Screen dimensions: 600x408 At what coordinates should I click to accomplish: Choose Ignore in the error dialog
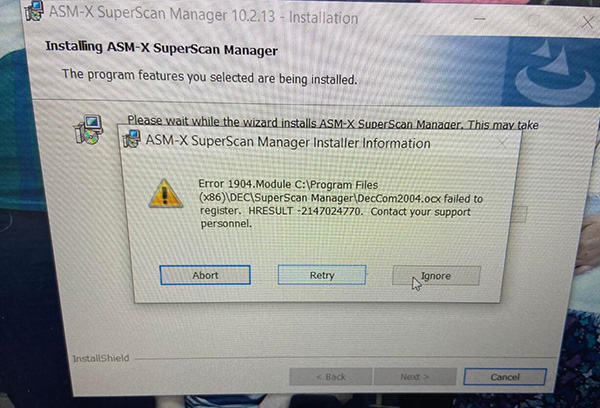pos(436,276)
